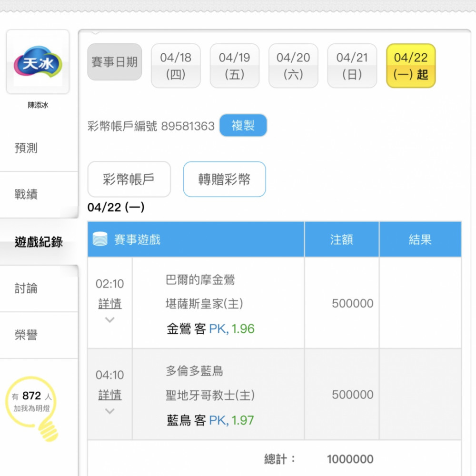
Task: Open 詳情 link for the 04:10 game
Action: 109,395
